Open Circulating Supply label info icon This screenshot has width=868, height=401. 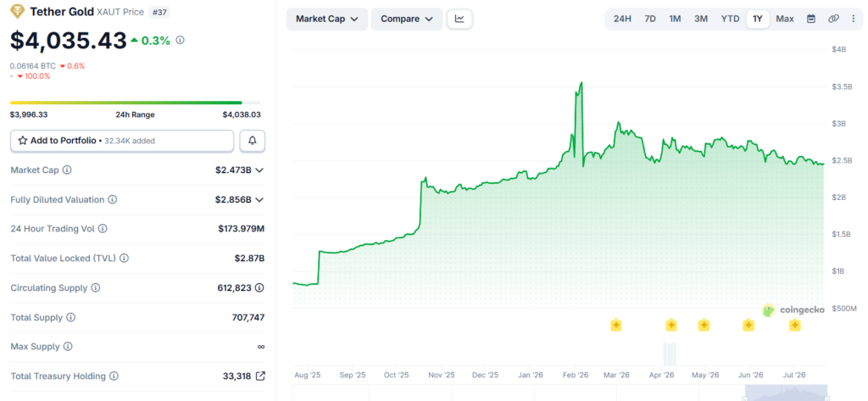coord(96,288)
